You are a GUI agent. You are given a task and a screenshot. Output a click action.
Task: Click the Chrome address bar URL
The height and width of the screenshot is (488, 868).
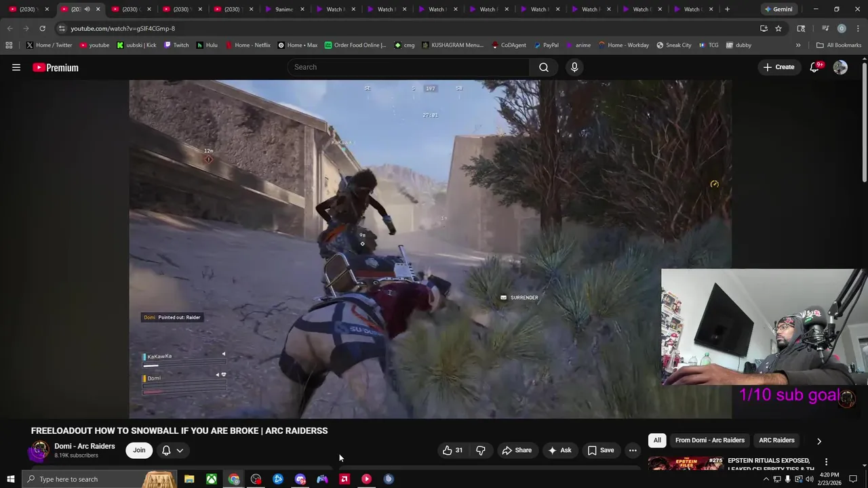(x=123, y=28)
